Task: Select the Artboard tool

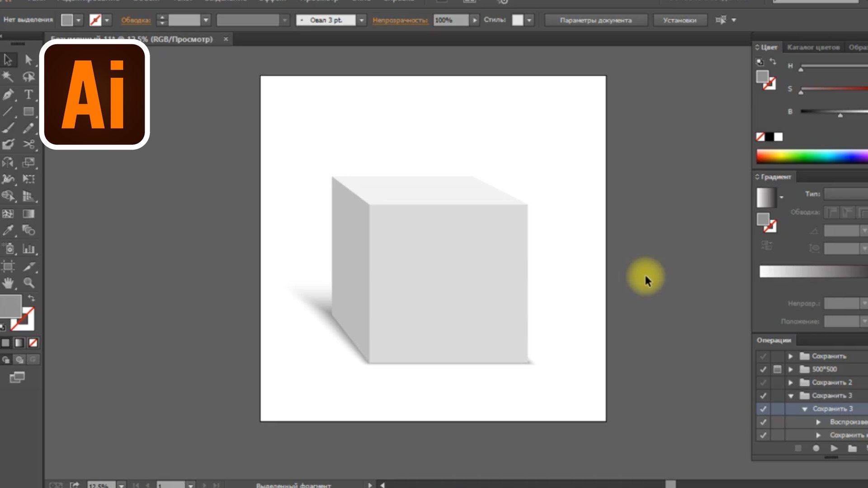Action: click(8, 266)
